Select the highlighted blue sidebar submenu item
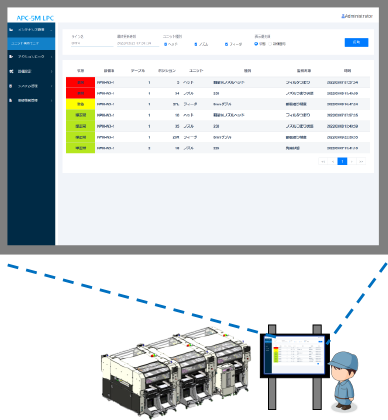 31,43
